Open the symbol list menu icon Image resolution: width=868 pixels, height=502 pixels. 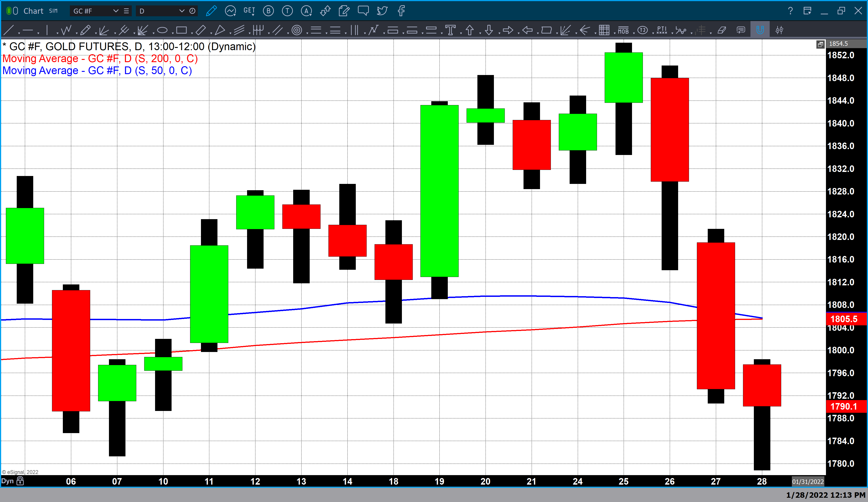(126, 11)
